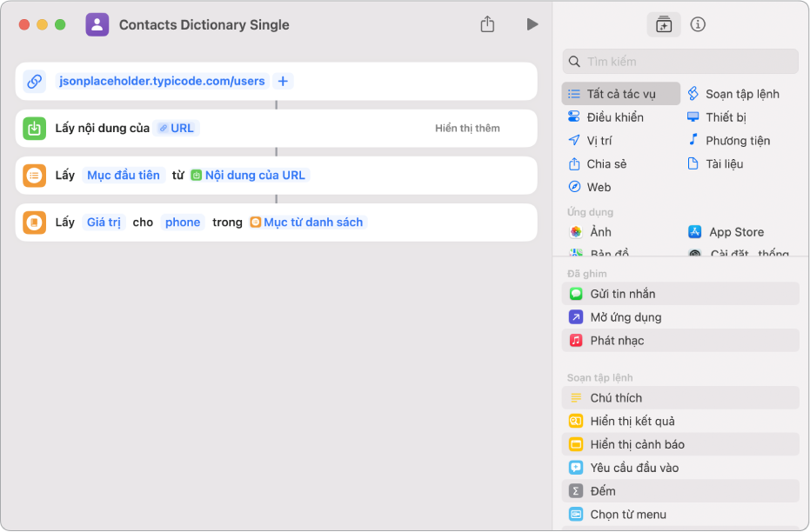Click the "phone" key field
This screenshot has width=810, height=532.
tap(183, 222)
